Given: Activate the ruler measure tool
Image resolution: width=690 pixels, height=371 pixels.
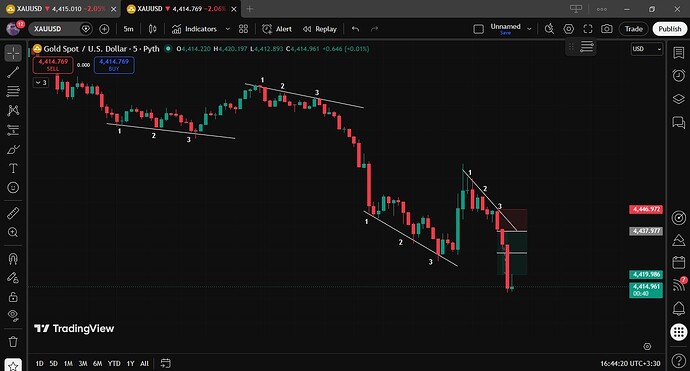Looking at the screenshot, I should (13, 213).
